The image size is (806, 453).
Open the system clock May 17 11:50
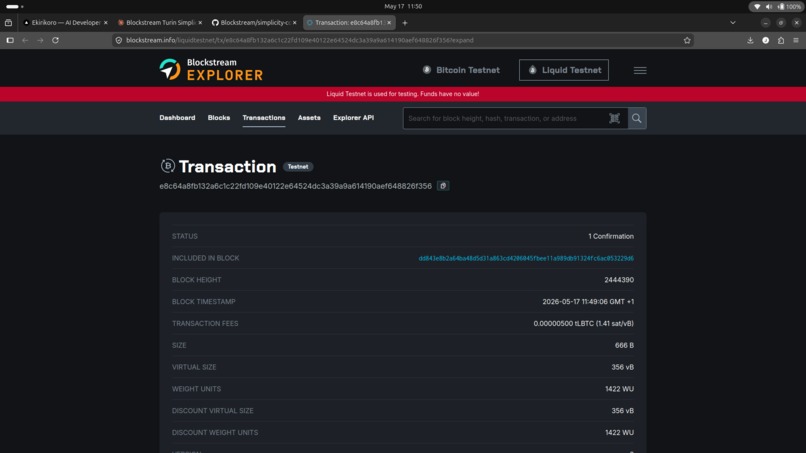[x=403, y=6]
